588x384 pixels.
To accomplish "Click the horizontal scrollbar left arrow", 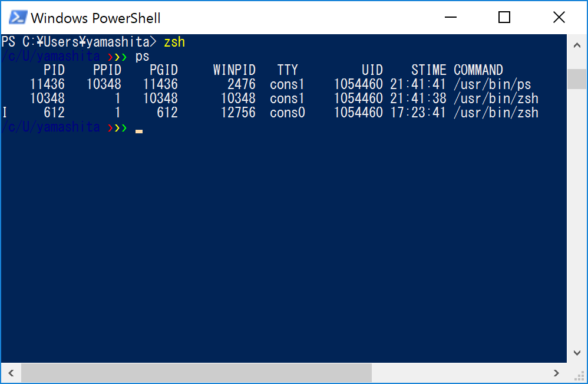I will pos(11,373).
